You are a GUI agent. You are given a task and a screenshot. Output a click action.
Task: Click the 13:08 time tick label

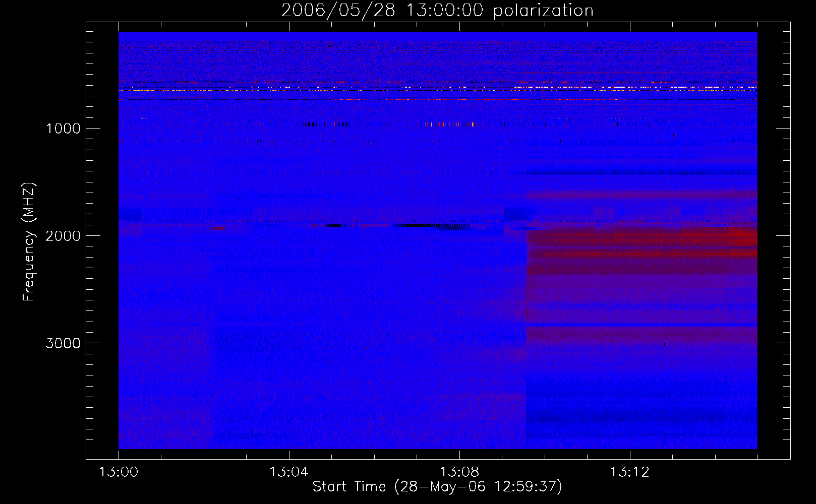point(459,472)
